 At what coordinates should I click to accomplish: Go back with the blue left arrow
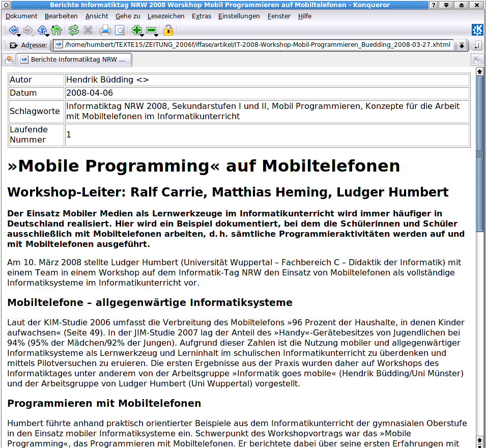coord(14,31)
